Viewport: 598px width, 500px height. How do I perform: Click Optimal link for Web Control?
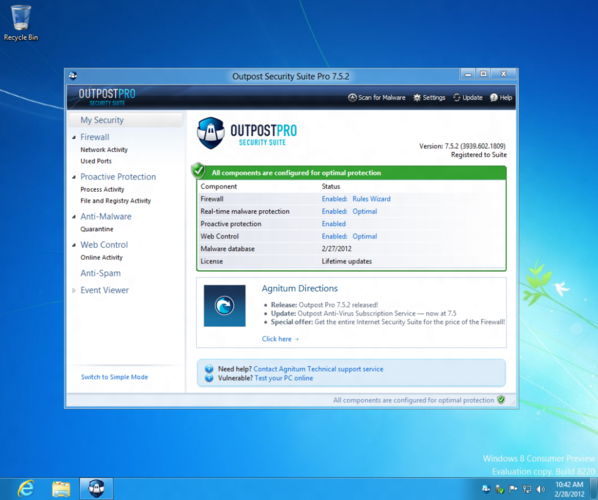tap(365, 236)
